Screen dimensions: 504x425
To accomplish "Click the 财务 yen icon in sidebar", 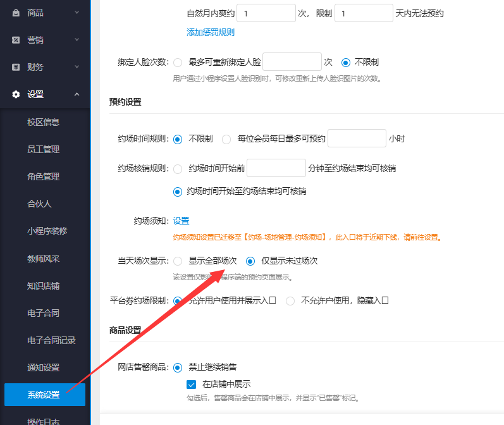I will pyautogui.click(x=16, y=67).
